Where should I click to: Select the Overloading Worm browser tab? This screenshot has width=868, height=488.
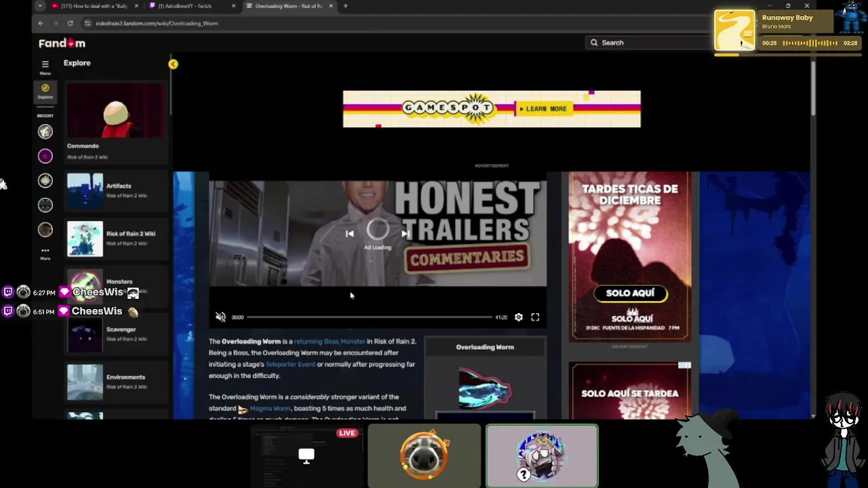pyautogui.click(x=288, y=6)
